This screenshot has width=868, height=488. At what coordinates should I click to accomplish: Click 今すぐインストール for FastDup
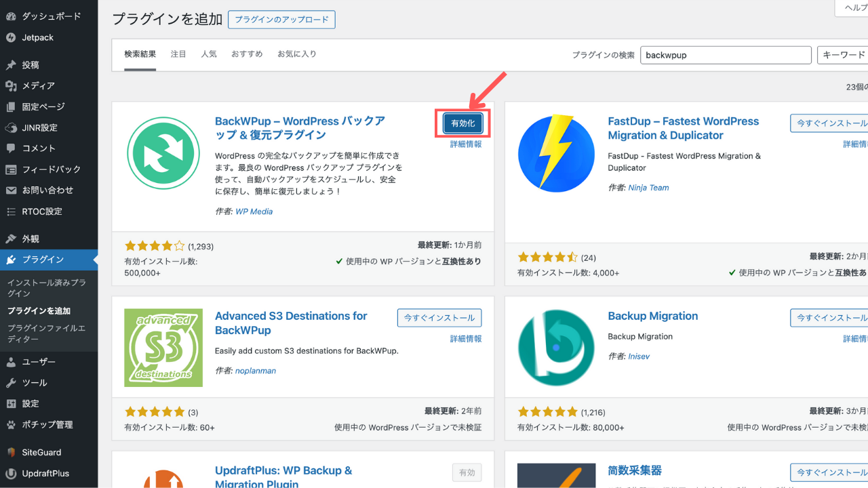[829, 123]
